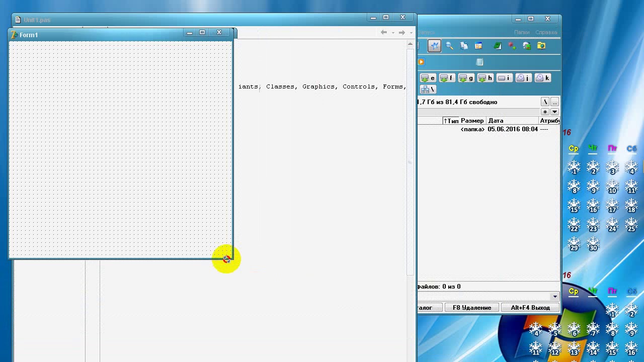
Task: Click the word 'Graphics' in uses clause
Action: 318,86
